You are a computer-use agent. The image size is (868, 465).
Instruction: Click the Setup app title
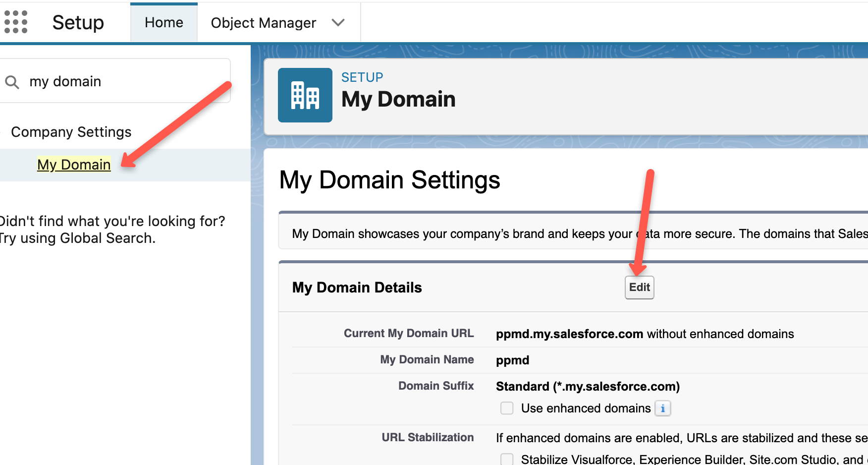[x=78, y=23]
